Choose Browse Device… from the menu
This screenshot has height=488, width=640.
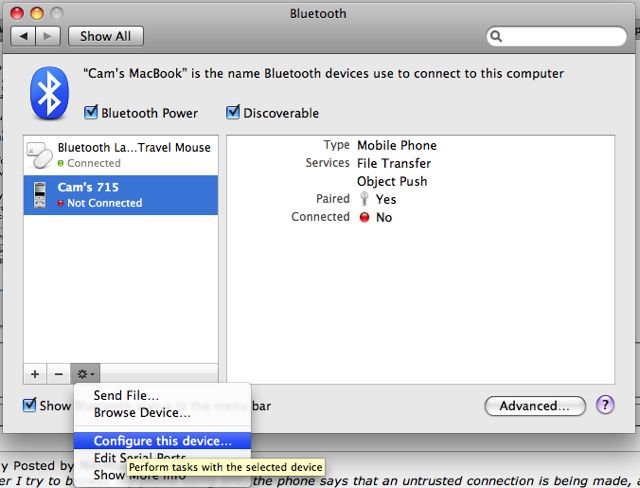tap(162, 413)
